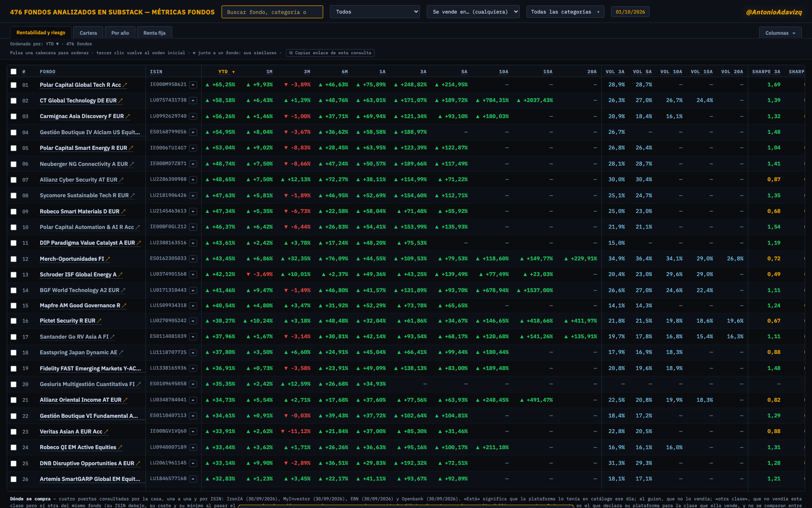Check the box for CT Global Technology DE EUR
The height and width of the screenshot is (508, 812).
(14, 101)
